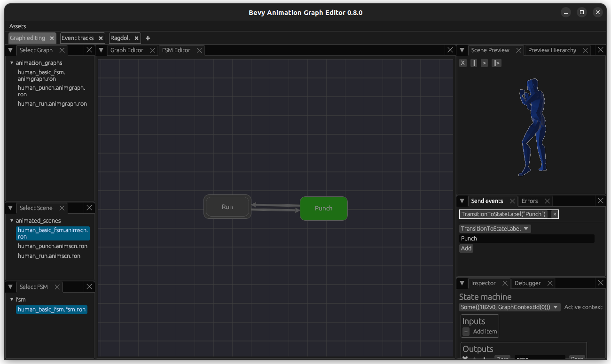Open the active context dropdown in Inspector
The width and height of the screenshot is (611, 364).
pos(509,307)
